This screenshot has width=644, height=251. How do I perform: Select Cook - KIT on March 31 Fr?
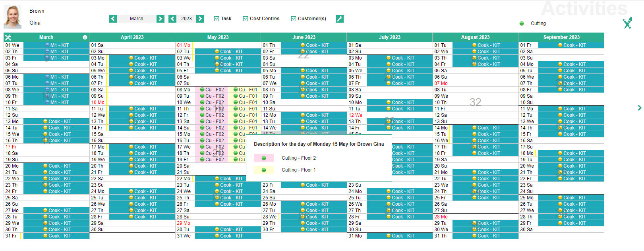point(56,236)
